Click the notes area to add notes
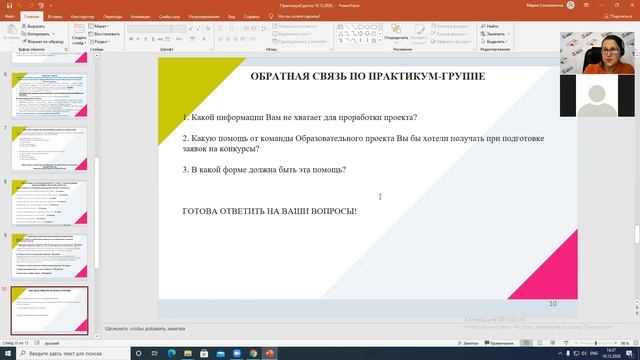 point(145,329)
